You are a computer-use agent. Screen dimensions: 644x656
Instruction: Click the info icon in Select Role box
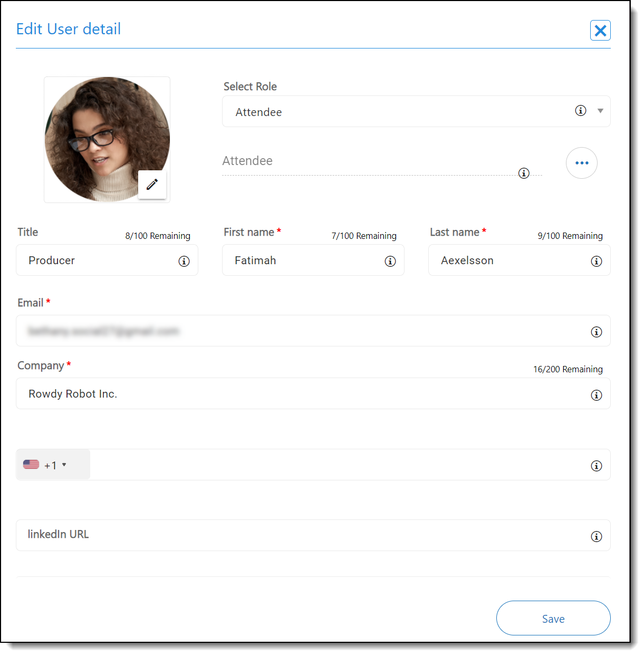click(x=581, y=111)
